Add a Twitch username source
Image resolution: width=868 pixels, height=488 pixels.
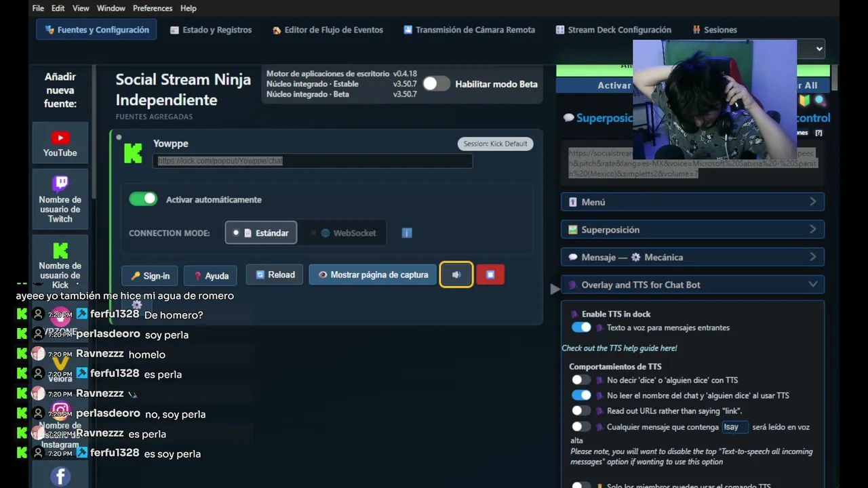point(60,199)
